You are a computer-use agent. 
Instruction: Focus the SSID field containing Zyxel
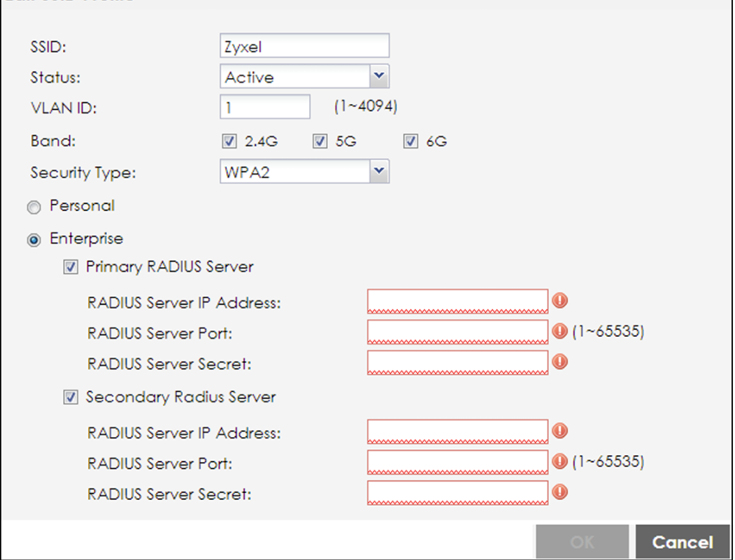[304, 46]
